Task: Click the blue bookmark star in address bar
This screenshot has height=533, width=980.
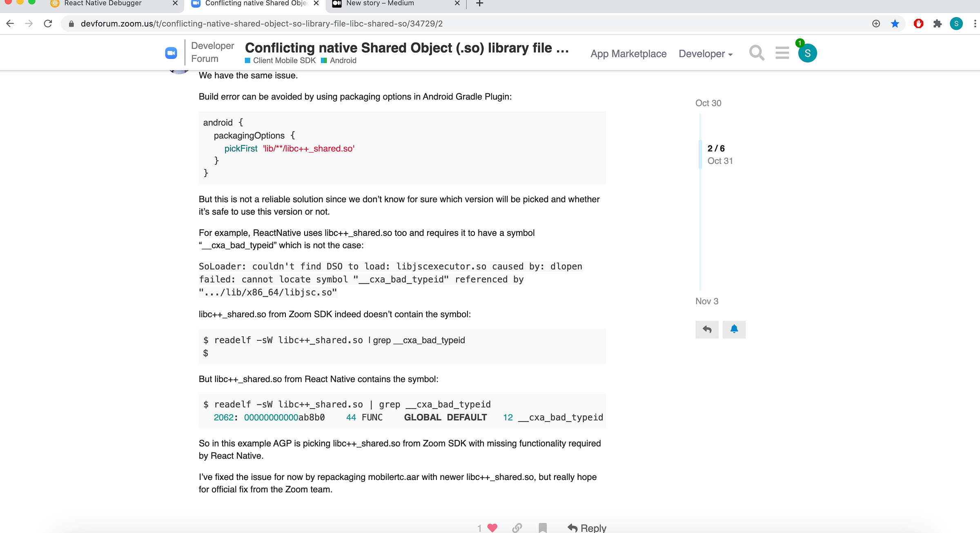Action: pos(895,24)
